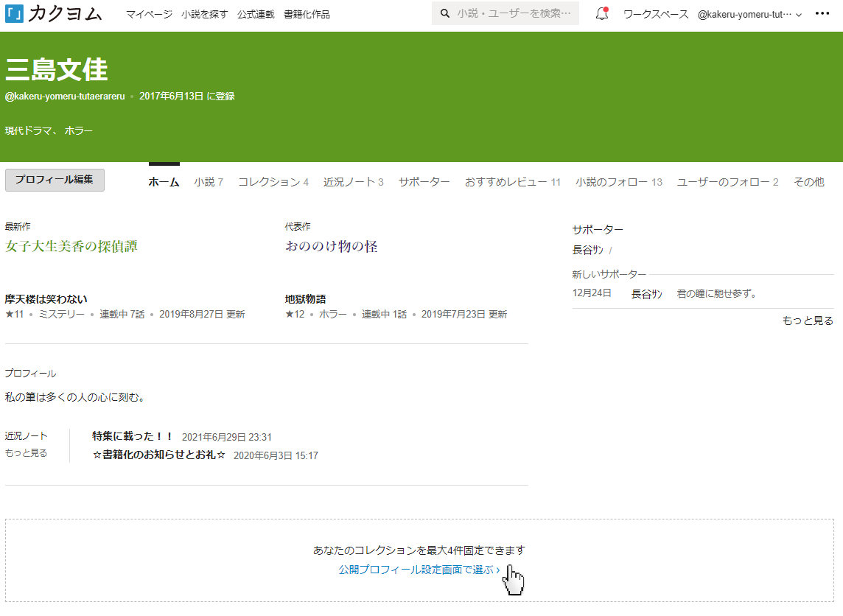Click the ミステリー genre label

click(x=62, y=314)
